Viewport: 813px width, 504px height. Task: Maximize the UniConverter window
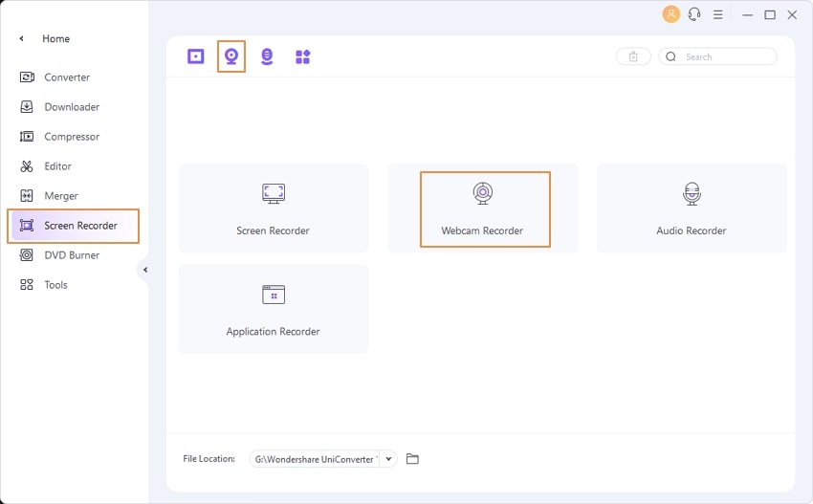[x=770, y=15]
